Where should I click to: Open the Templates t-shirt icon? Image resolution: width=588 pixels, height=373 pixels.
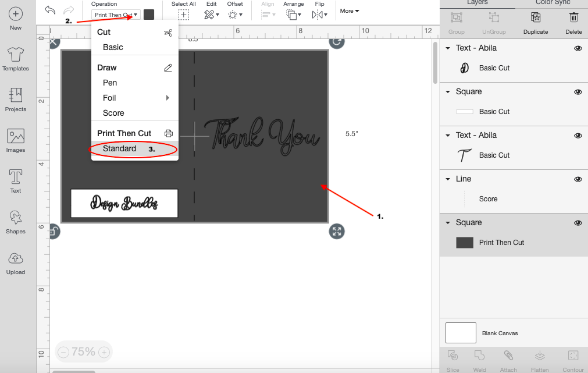(15, 55)
